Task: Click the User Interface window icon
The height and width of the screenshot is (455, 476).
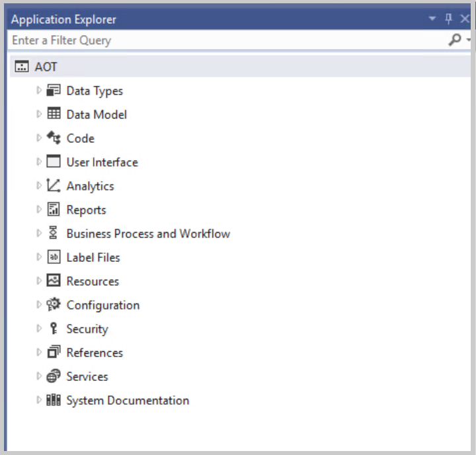Action: point(54,161)
